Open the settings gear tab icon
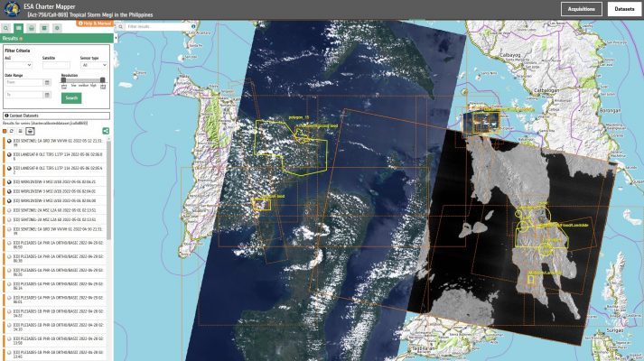Viewport: 644px width, 361px height. pyautogui.click(x=57, y=28)
